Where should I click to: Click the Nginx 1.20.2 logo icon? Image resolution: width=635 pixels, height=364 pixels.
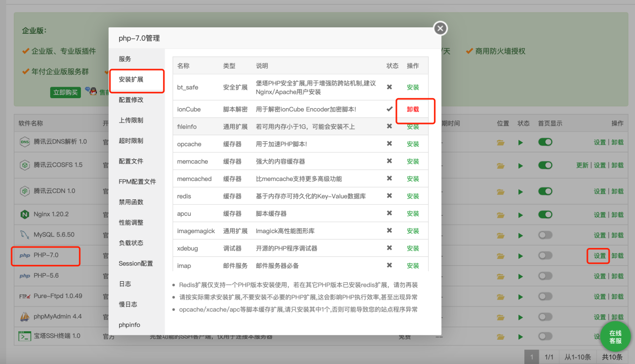[x=24, y=215]
